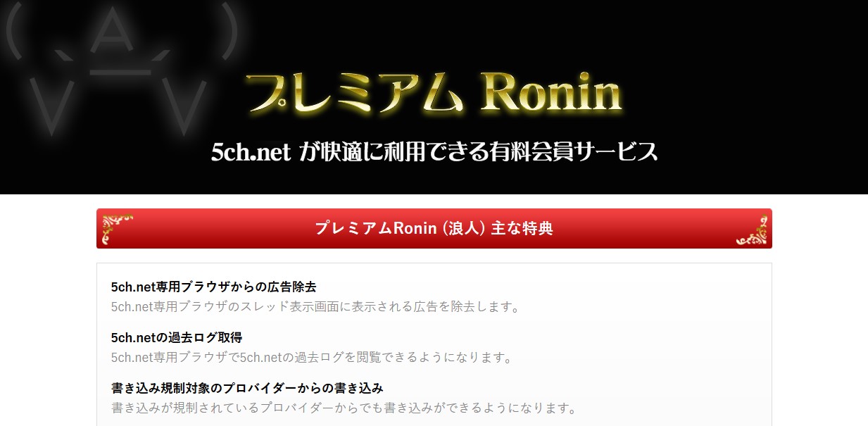Click blank area inside the white benefits panel
This screenshot has width=868, height=426.
(669, 331)
